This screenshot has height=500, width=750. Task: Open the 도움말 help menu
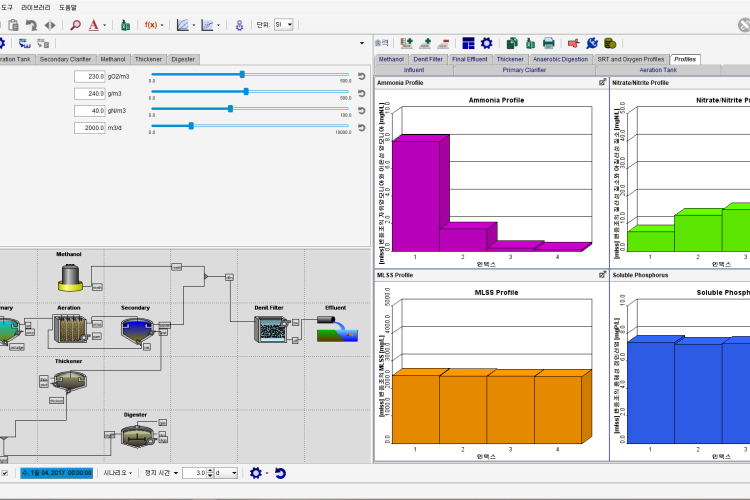pyautogui.click(x=67, y=8)
